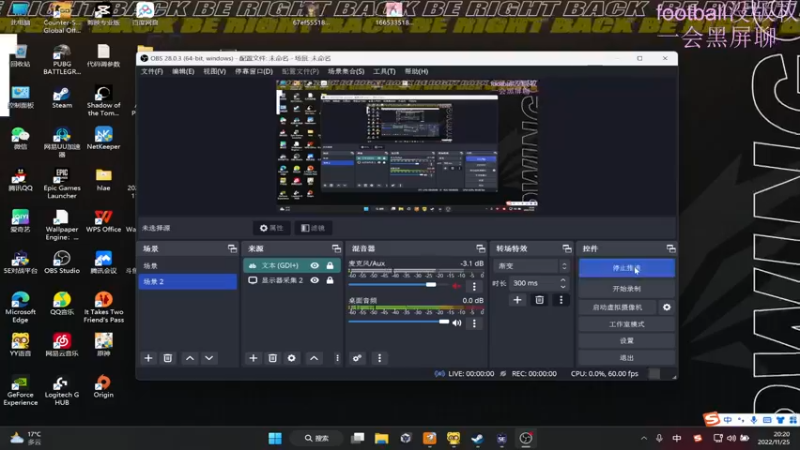
Task: Pop out the 来源 dock panel
Action: click(x=336, y=248)
